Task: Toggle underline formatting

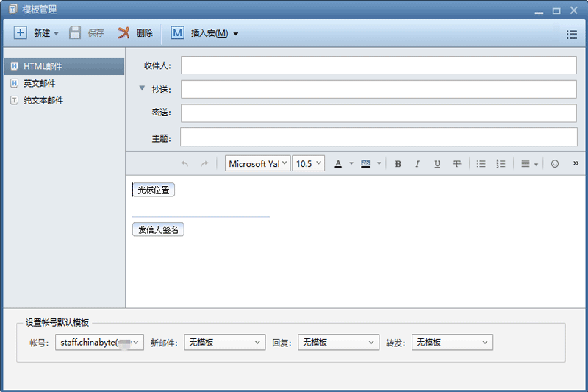Action: click(x=437, y=164)
